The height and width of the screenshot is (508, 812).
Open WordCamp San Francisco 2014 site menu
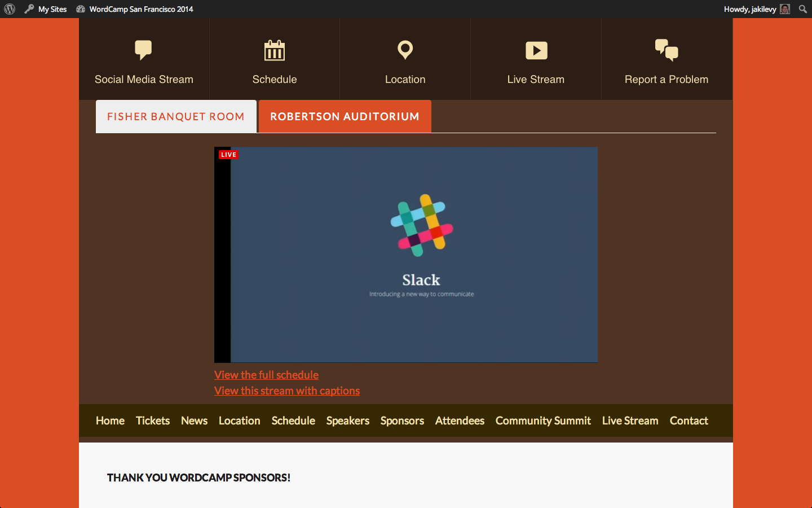pyautogui.click(x=140, y=9)
